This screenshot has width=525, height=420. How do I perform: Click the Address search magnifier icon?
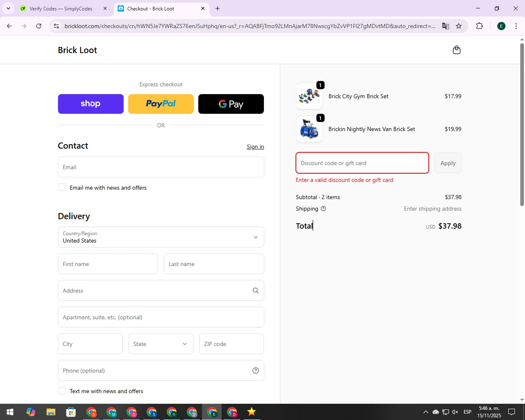pyautogui.click(x=255, y=290)
